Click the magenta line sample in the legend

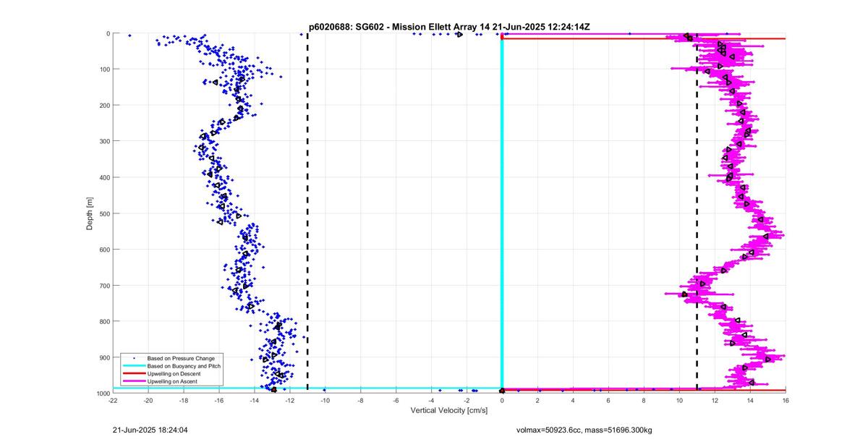[133, 381]
